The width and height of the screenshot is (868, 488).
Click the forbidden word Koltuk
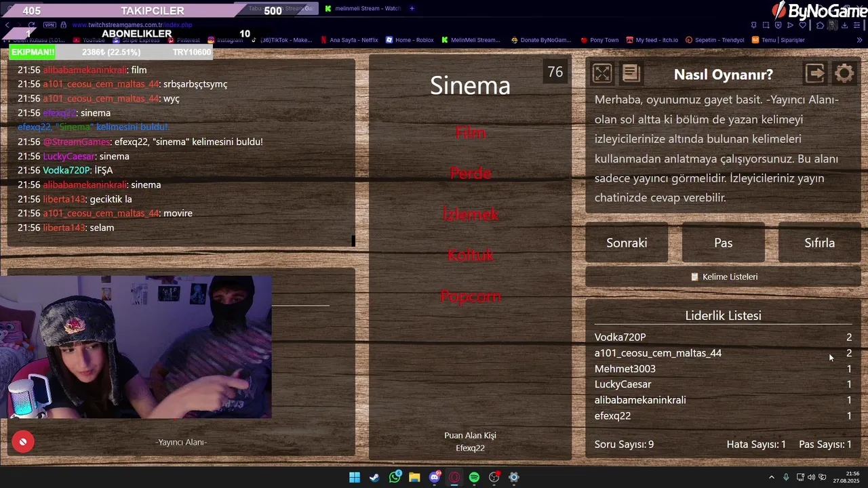[x=470, y=255]
